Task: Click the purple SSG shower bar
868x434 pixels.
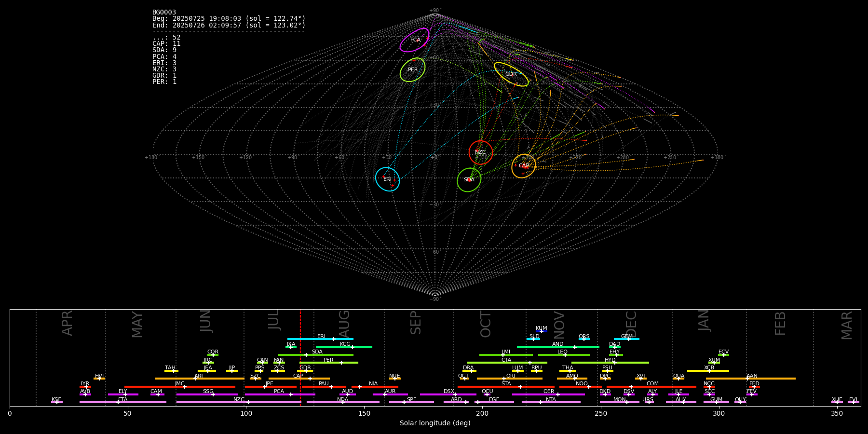Action: pyautogui.click(x=207, y=394)
